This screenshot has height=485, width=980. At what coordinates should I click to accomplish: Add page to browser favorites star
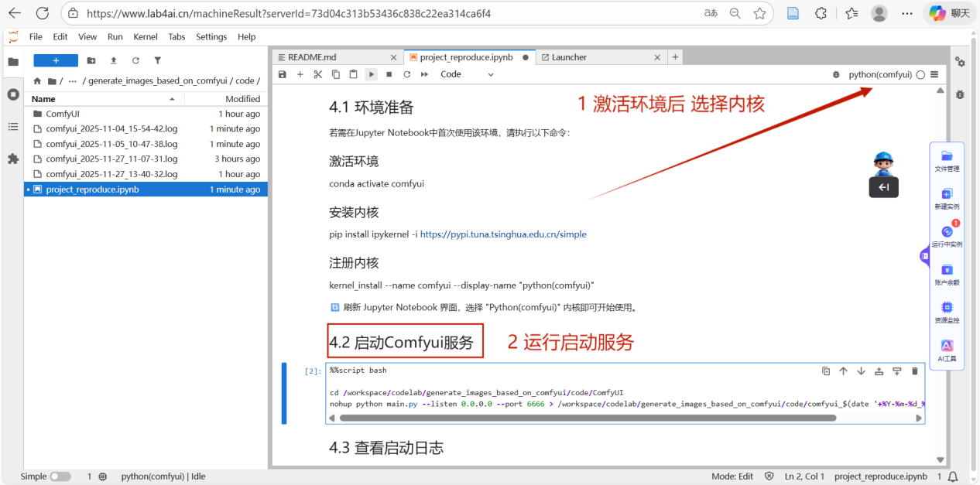coord(759,13)
